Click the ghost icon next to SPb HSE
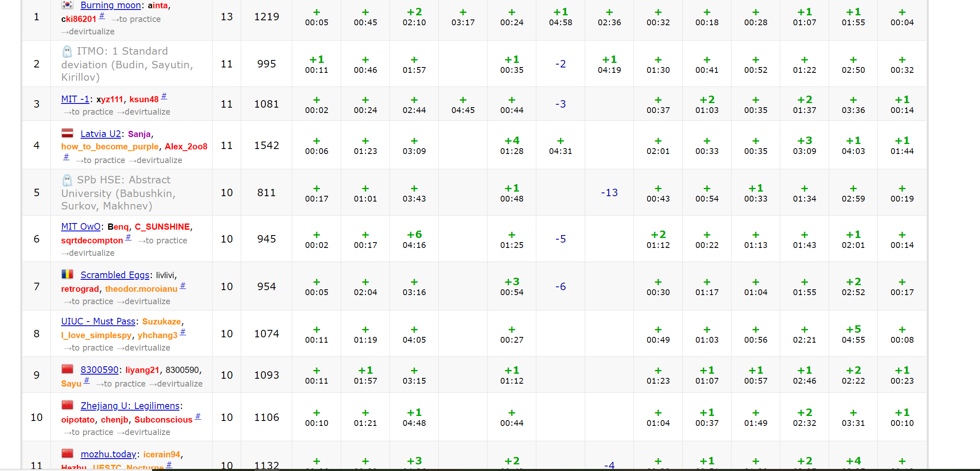Image resolution: width=980 pixels, height=471 pixels. tap(67, 180)
